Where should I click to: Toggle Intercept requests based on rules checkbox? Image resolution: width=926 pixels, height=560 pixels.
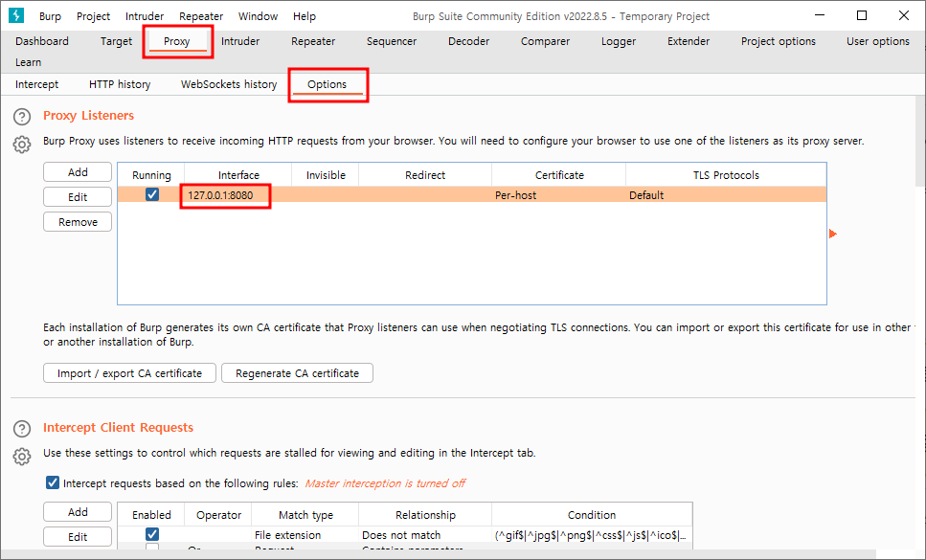click(x=53, y=482)
